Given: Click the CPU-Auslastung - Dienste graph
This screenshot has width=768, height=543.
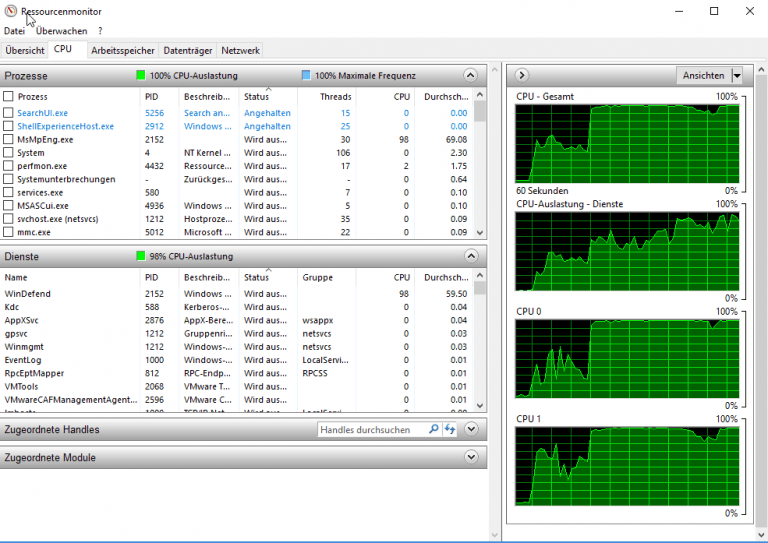Looking at the screenshot, I should point(627,251).
